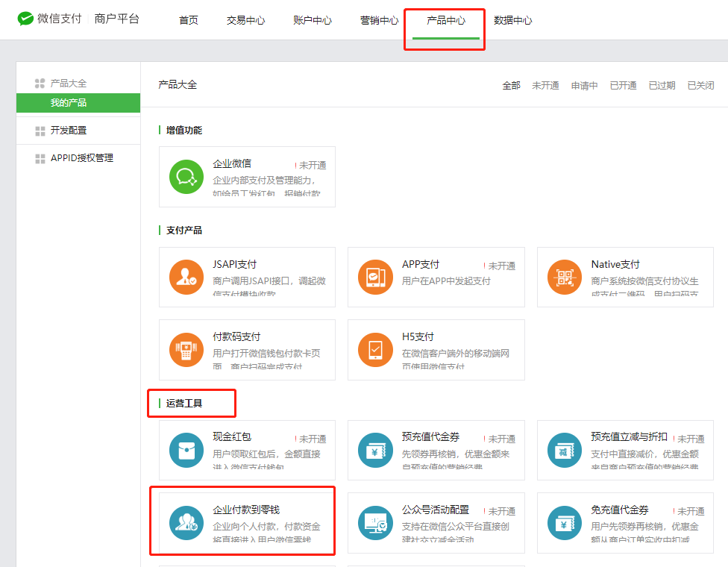
Task: Open the 免充值代金券 product title
Action: point(619,510)
